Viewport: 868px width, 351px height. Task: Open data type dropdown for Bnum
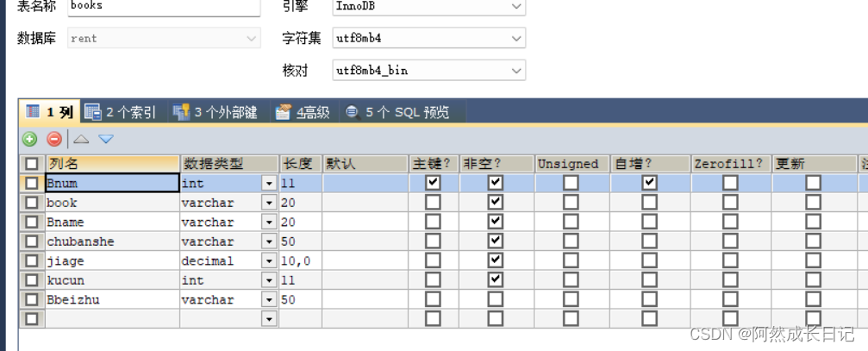(x=270, y=183)
